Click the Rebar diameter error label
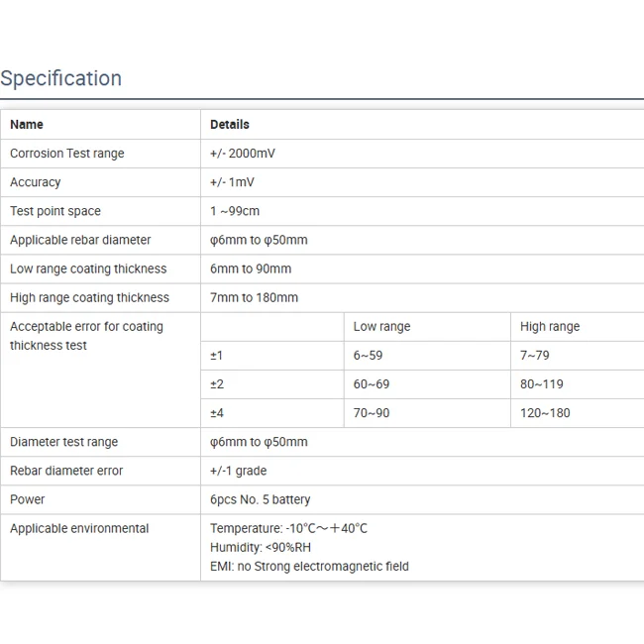 (x=66, y=471)
